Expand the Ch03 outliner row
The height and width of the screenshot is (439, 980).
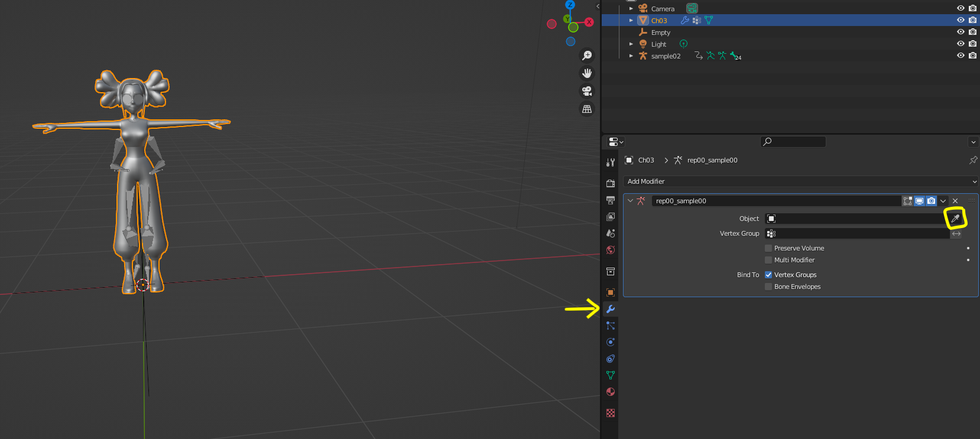pos(631,20)
